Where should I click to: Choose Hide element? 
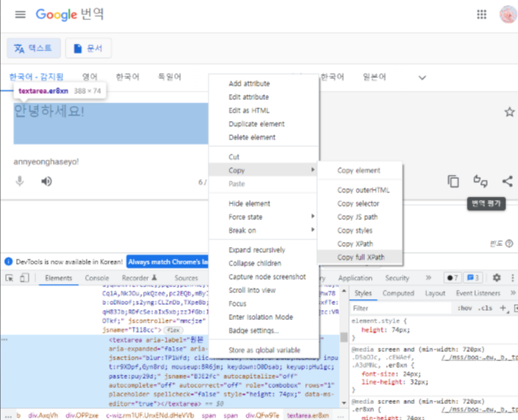coord(264,203)
